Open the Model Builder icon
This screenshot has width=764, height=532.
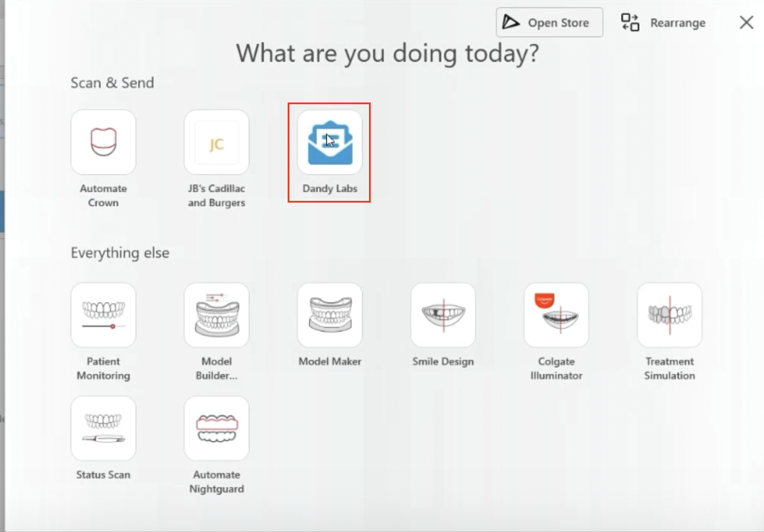(217, 315)
